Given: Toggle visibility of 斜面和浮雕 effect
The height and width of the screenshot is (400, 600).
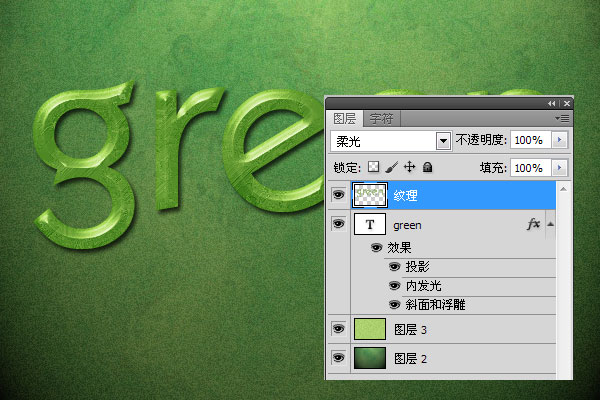Looking at the screenshot, I should (394, 304).
